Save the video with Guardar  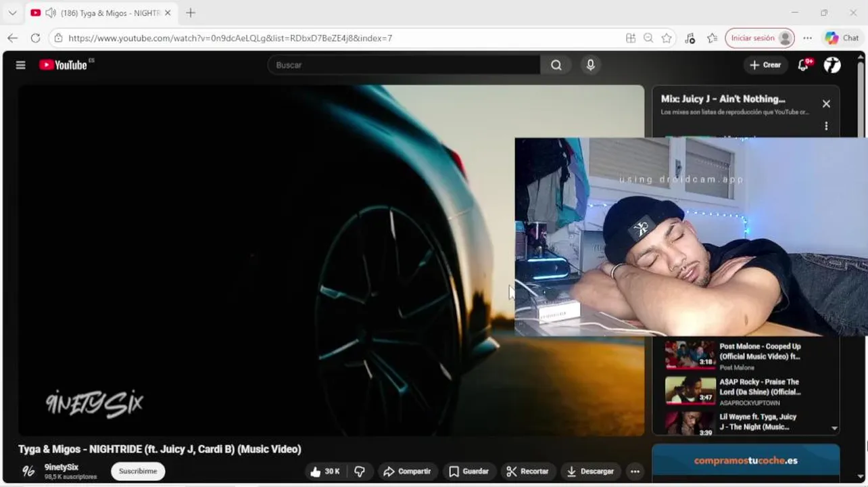point(468,471)
